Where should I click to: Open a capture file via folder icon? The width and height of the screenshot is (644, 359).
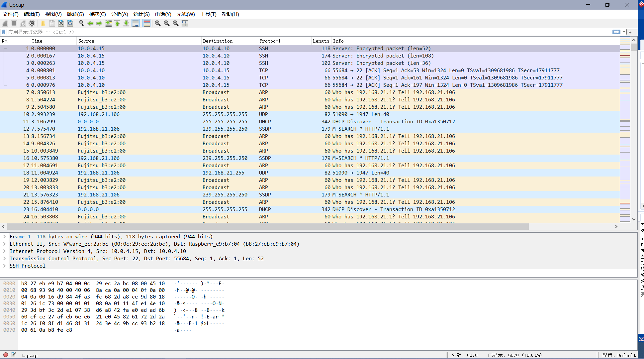coord(43,23)
